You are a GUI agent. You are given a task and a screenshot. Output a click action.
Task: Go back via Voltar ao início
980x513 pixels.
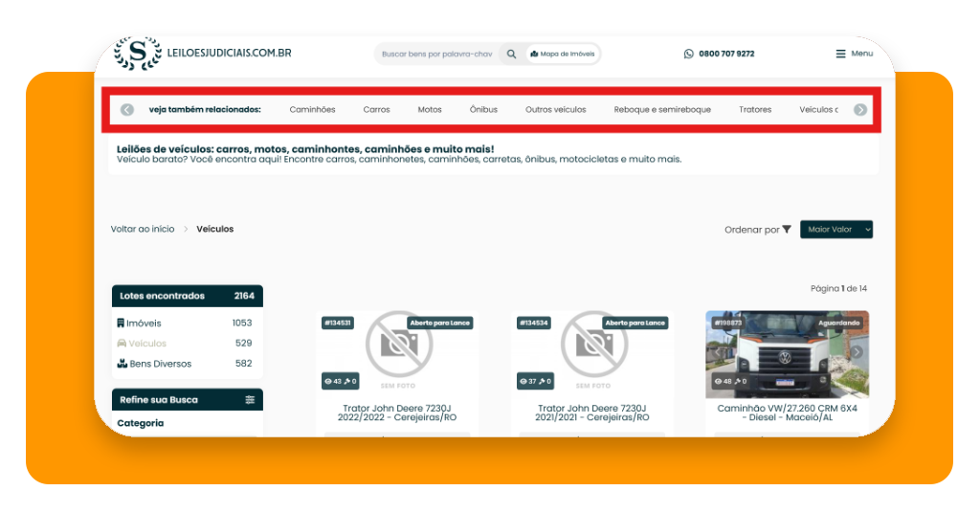click(x=143, y=229)
